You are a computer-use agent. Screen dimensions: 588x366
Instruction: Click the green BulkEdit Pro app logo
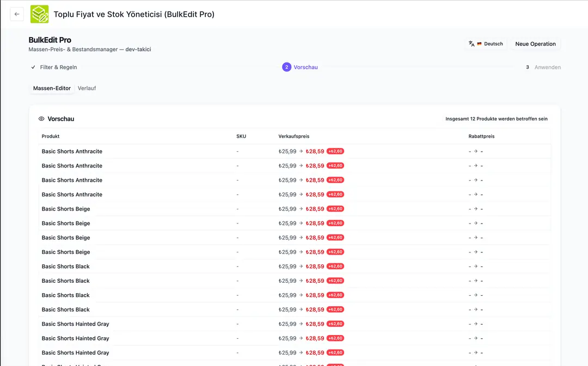(x=39, y=14)
